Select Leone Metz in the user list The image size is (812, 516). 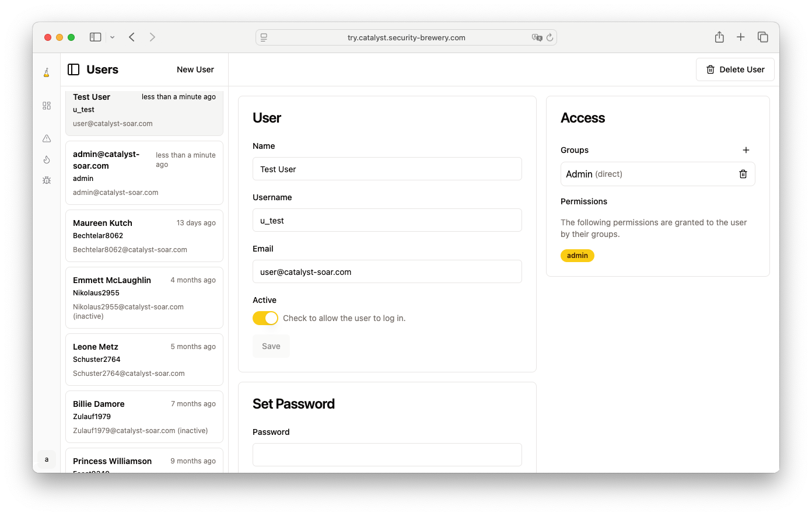point(144,360)
